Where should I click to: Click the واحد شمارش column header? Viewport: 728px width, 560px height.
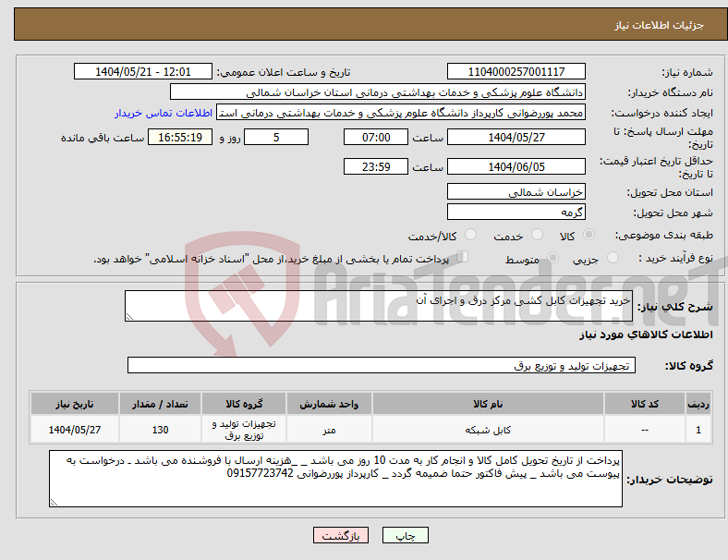[329, 404]
